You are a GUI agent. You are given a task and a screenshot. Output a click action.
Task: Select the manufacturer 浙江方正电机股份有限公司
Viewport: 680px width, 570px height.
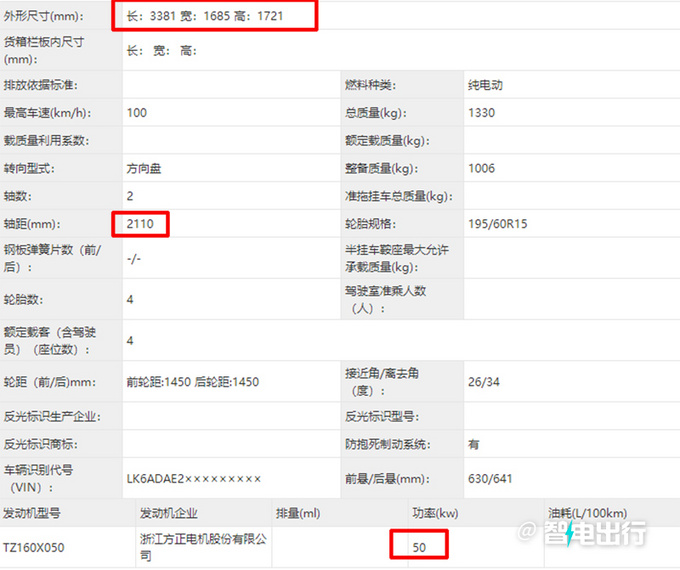coord(203,547)
